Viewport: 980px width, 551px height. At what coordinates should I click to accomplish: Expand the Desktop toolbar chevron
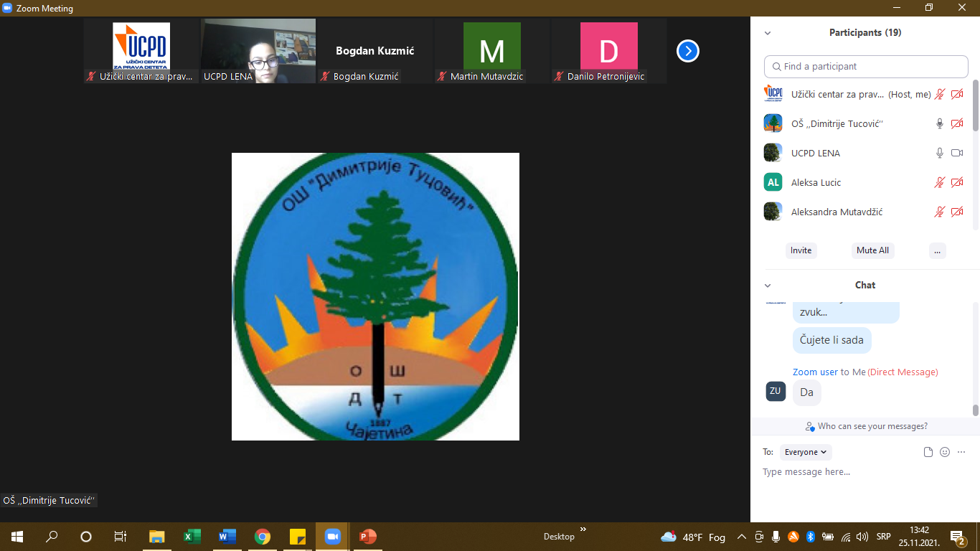pos(583,529)
